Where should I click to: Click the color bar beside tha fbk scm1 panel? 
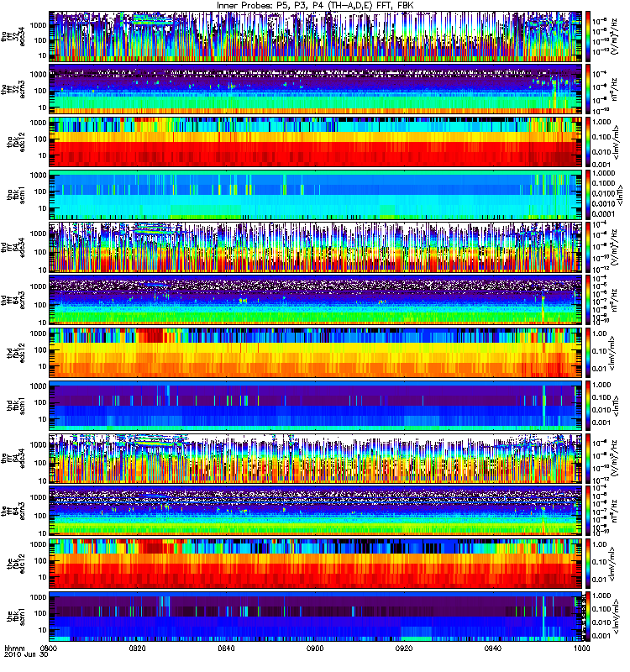click(588, 195)
